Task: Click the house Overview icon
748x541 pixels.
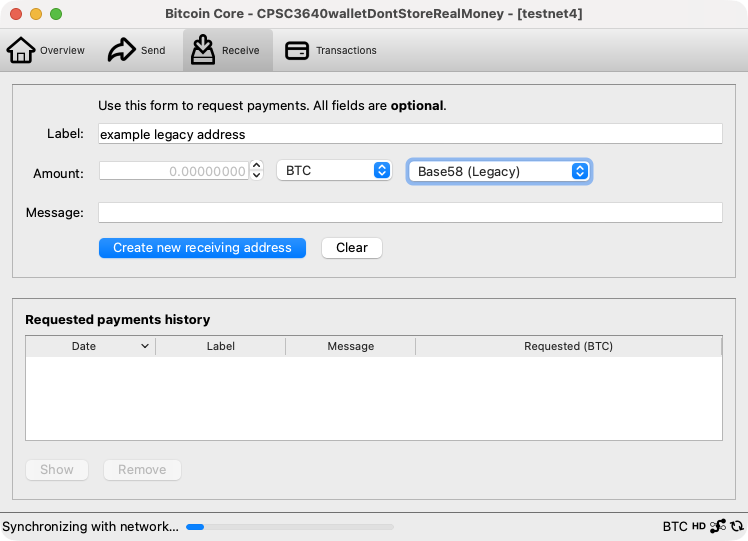Action: point(21,50)
